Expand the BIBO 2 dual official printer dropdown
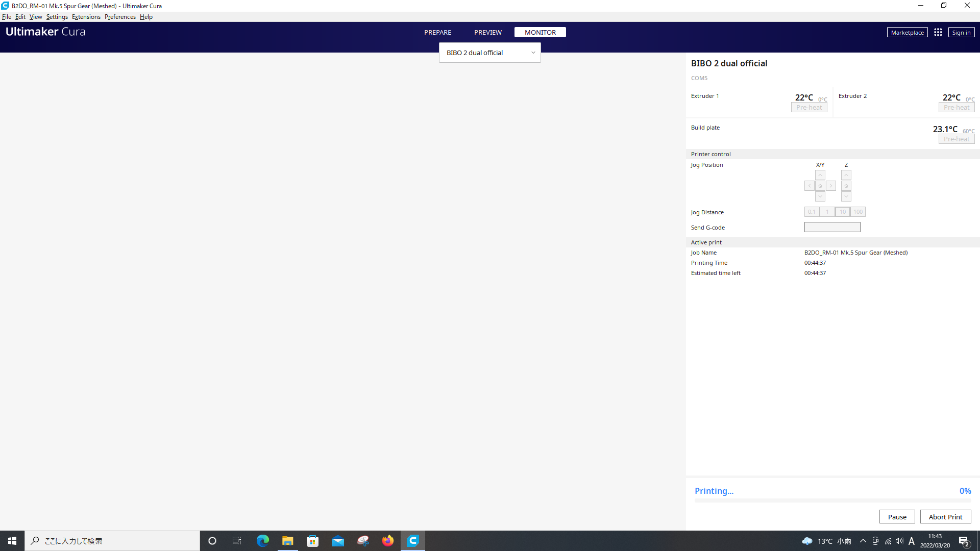The image size is (980, 551). (534, 53)
